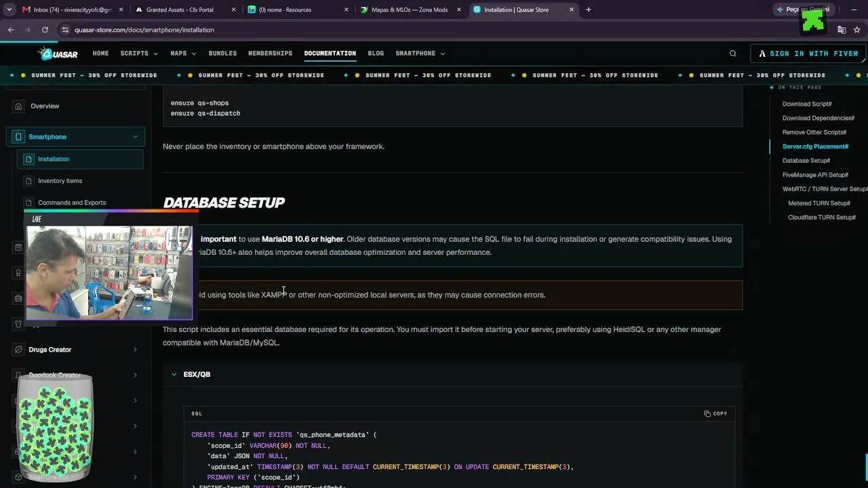Jump to Database Setup section link
868x488 pixels.
coord(806,161)
